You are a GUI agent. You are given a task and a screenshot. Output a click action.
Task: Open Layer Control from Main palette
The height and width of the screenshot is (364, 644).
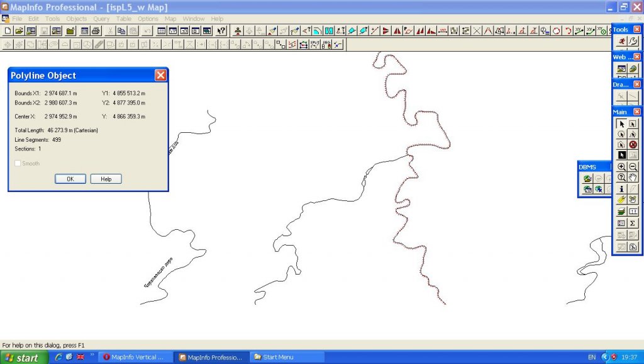[x=621, y=211]
